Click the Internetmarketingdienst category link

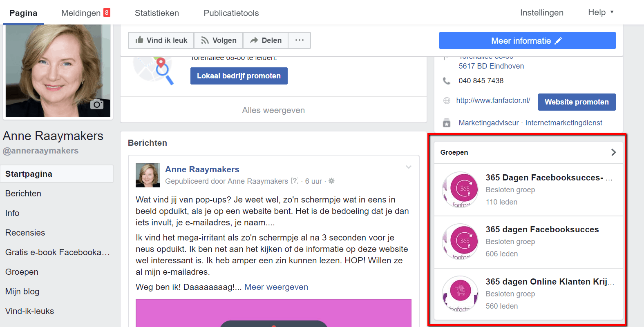click(x=564, y=123)
